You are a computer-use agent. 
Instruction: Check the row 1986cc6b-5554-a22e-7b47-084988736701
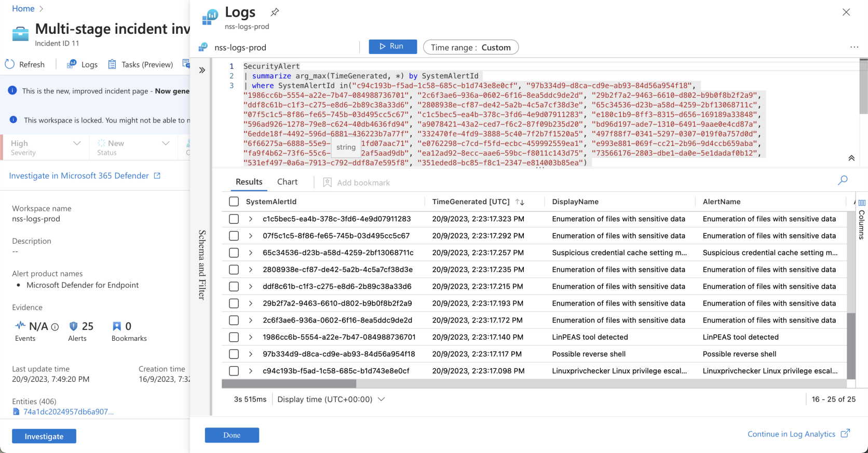point(234,337)
